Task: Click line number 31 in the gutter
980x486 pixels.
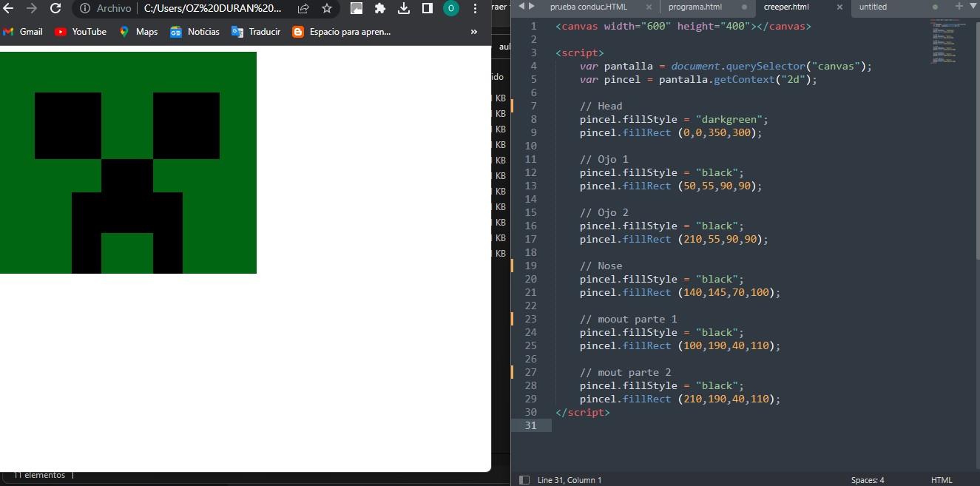Action: pyautogui.click(x=530, y=425)
